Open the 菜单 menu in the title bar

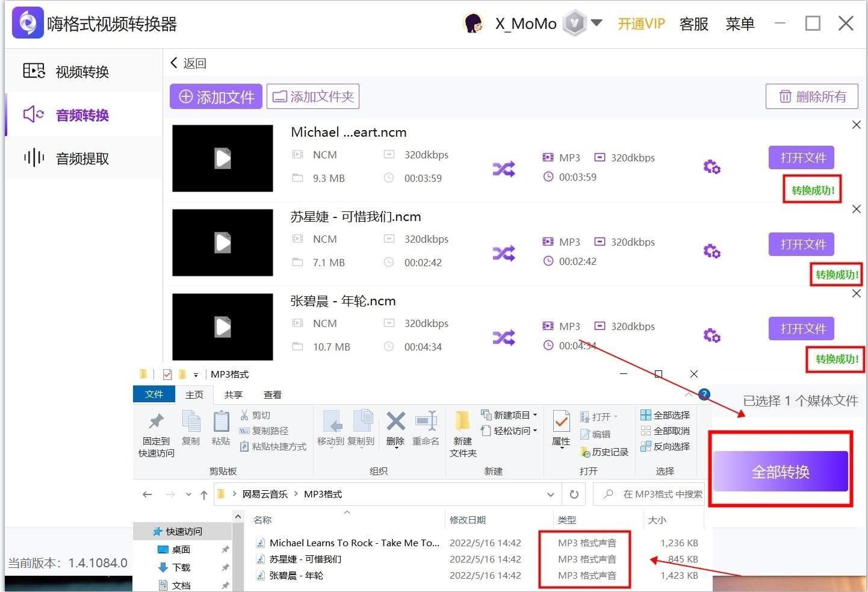[740, 24]
